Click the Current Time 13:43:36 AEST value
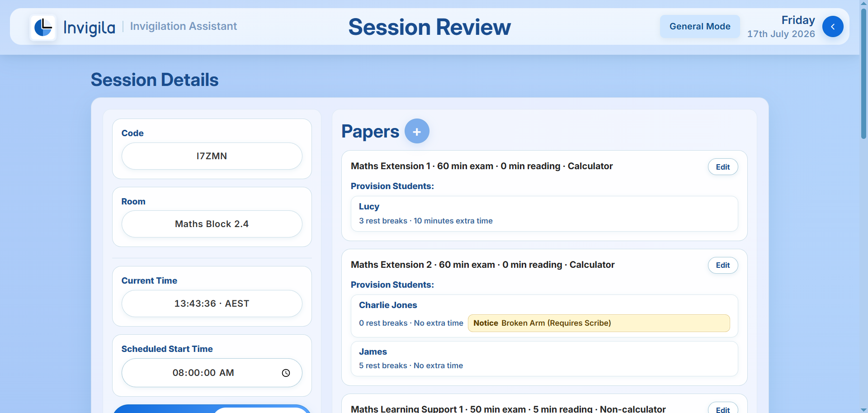Image resolution: width=868 pixels, height=413 pixels. tap(212, 304)
